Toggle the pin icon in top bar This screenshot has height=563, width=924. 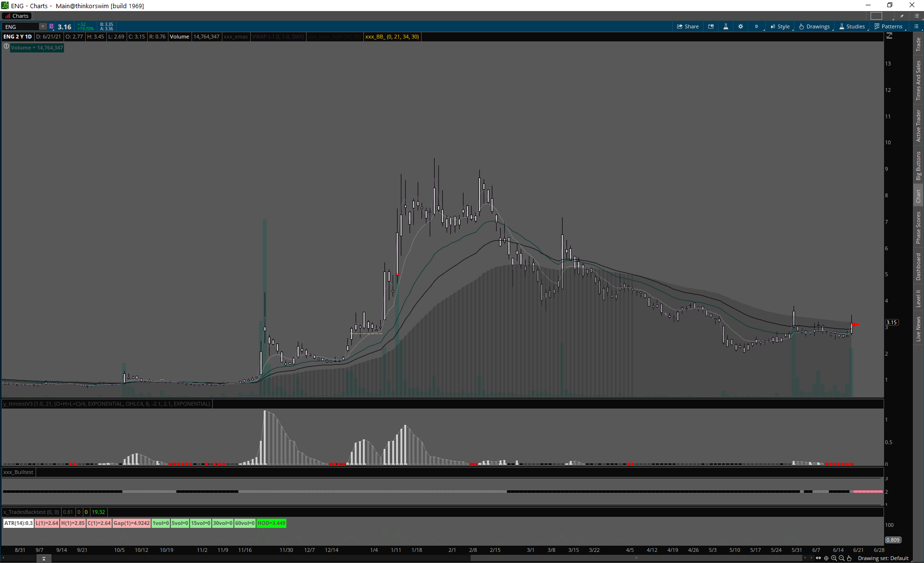click(x=902, y=16)
